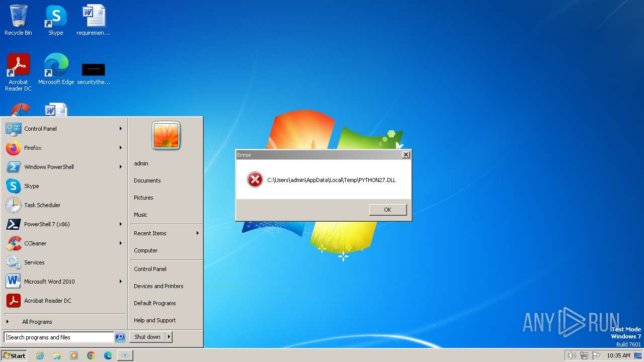The image size is (644, 362).
Task: Click the admin user account picture
Action: click(166, 135)
